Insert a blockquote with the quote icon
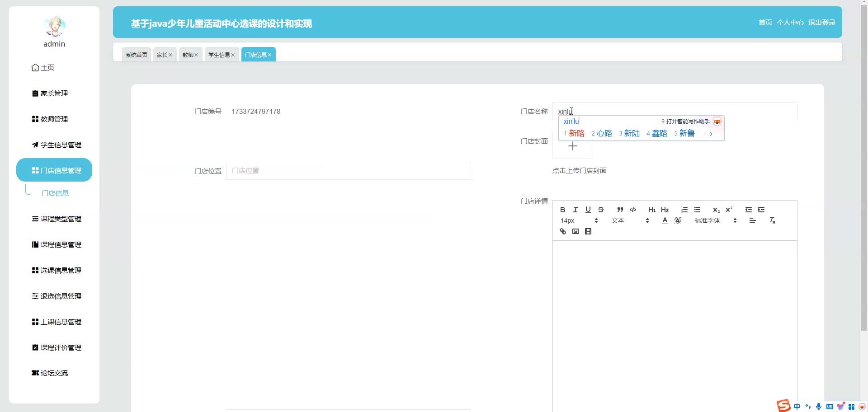The width and height of the screenshot is (868, 412). click(x=620, y=210)
